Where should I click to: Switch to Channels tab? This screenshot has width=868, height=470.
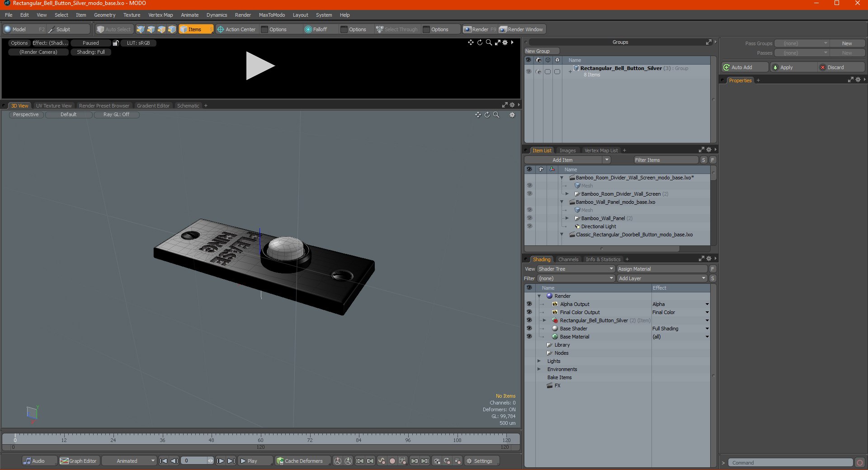(568, 259)
